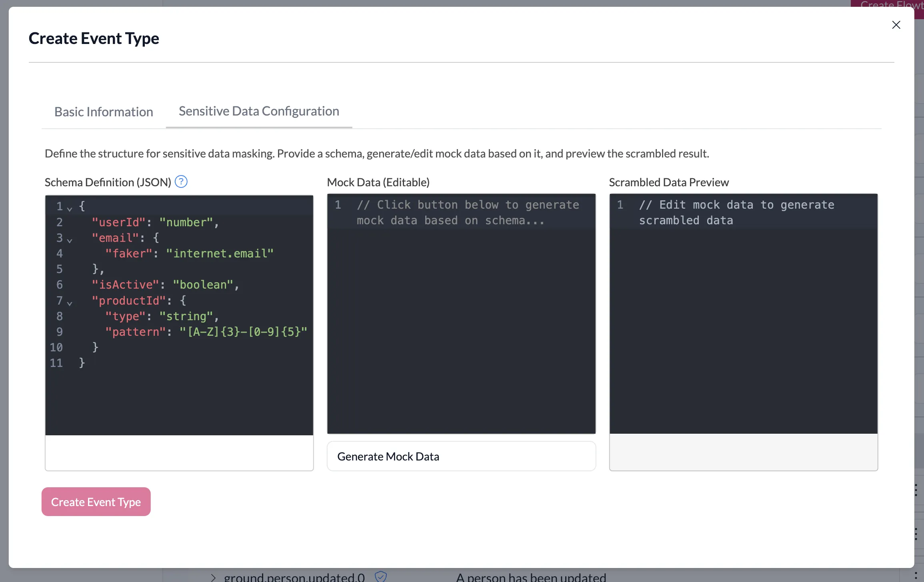Click the "internet.email" value in schema

point(220,253)
